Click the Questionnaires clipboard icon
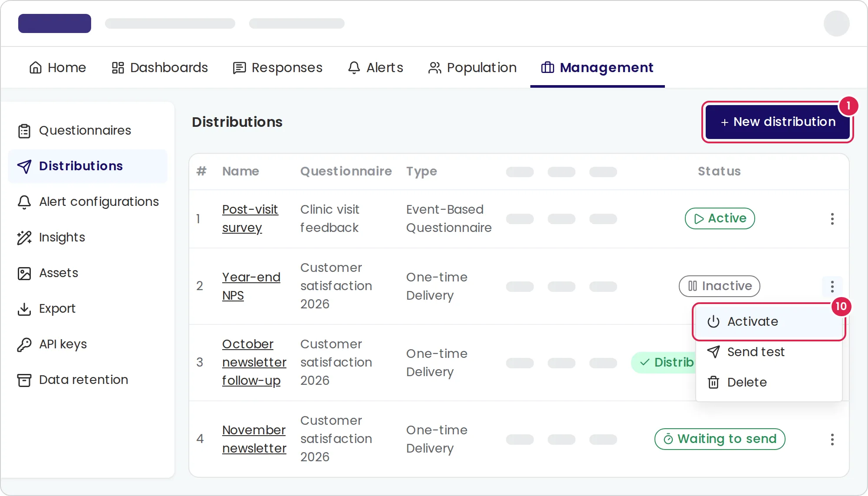Image resolution: width=868 pixels, height=496 pixels. tap(24, 131)
